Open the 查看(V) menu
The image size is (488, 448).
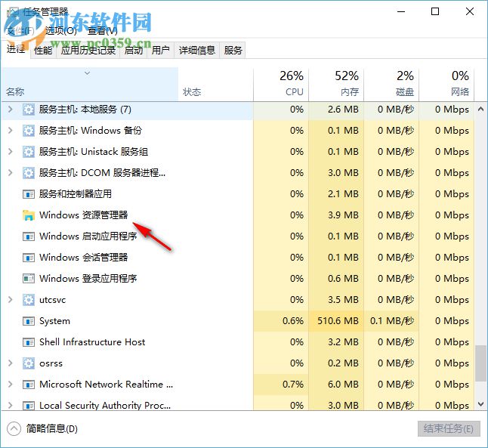click(103, 31)
